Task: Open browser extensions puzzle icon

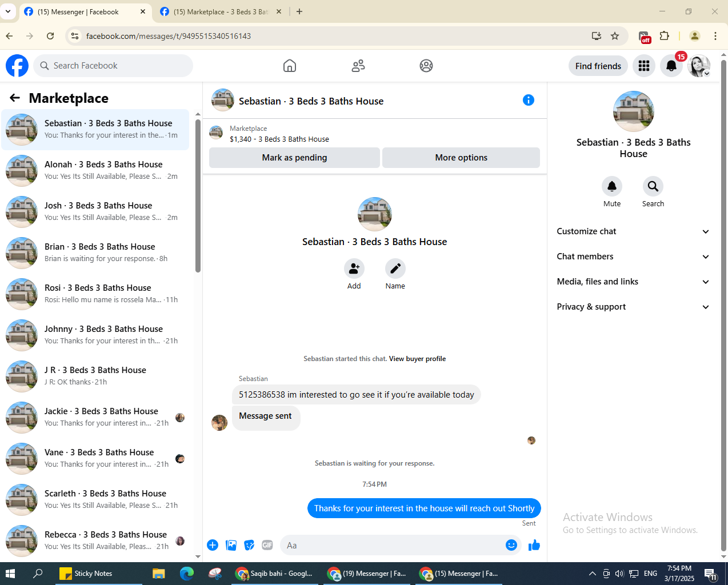Action: tap(664, 36)
